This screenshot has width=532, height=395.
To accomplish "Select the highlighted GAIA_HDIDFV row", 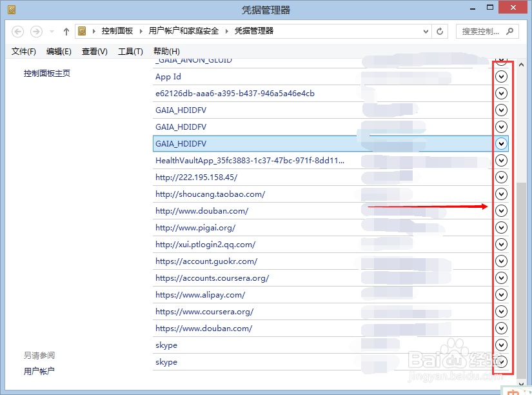I will coord(330,144).
